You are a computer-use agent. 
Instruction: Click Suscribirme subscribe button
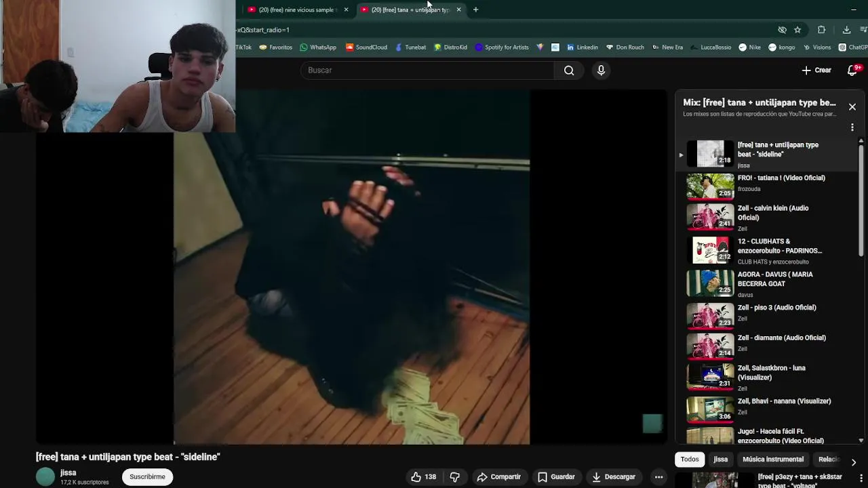[x=147, y=477]
